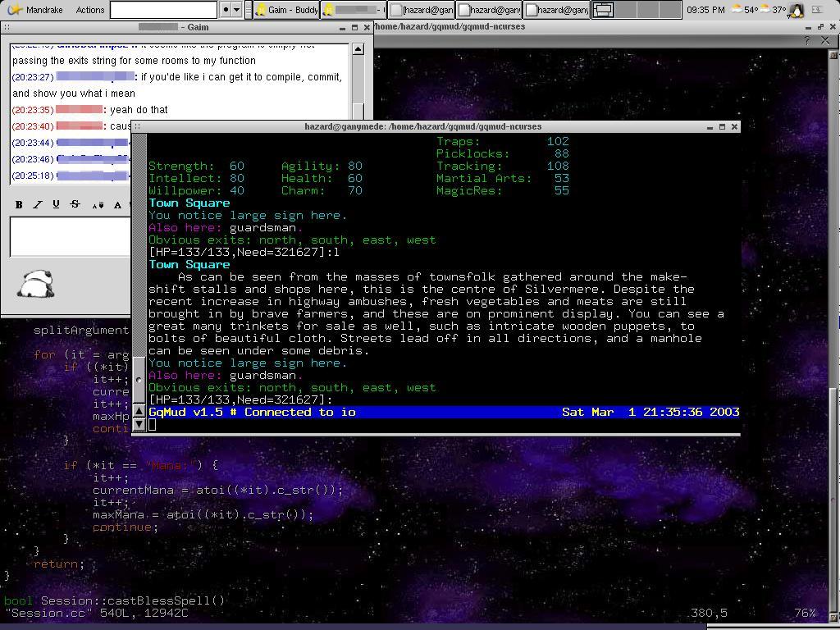Select the first hazard@gany terminal taskbar button
The width and height of the screenshot is (840, 630).
[x=422, y=10]
